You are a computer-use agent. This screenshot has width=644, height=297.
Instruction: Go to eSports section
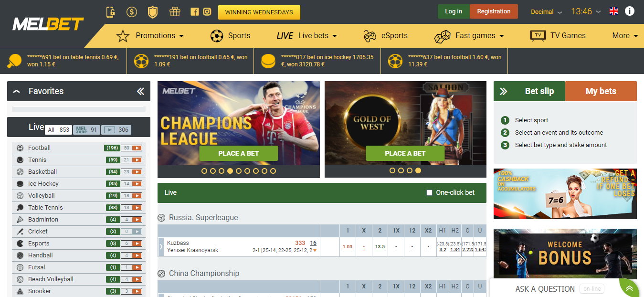pos(385,36)
